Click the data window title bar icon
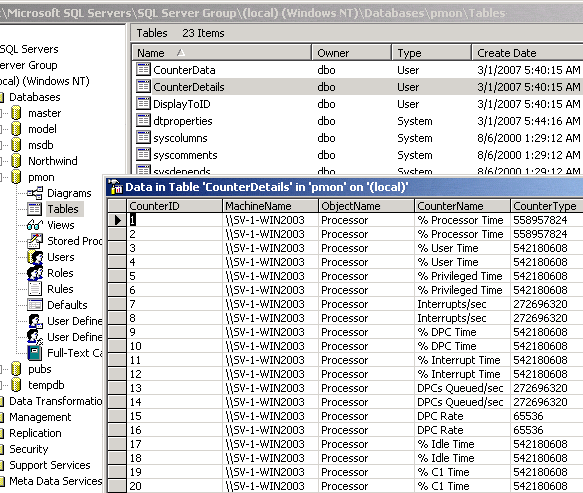The image size is (583, 493). [x=115, y=187]
